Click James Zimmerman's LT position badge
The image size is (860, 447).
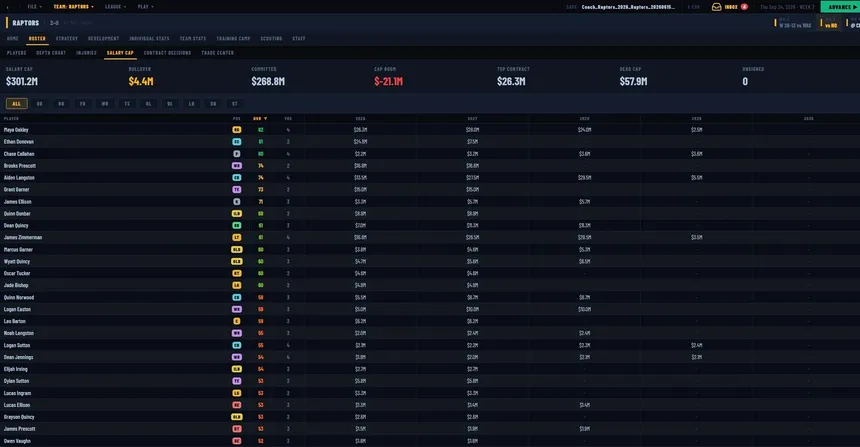(x=236, y=237)
